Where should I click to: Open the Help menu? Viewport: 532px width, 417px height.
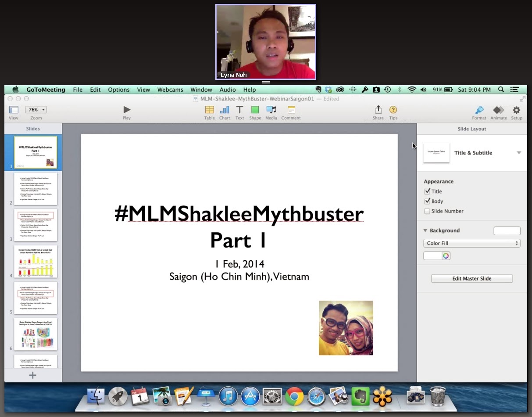click(250, 90)
